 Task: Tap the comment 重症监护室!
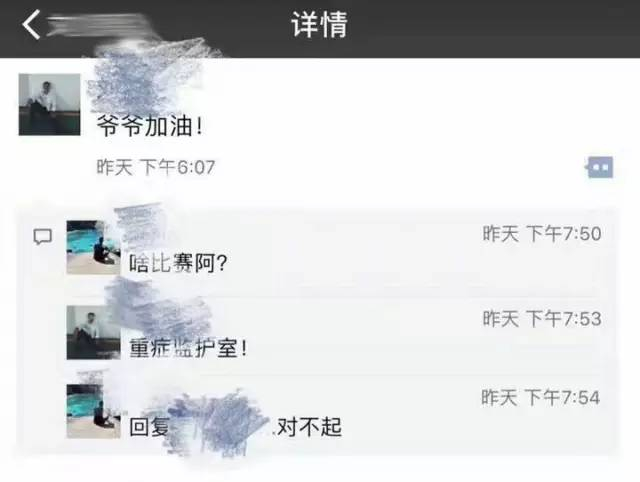coord(188,349)
